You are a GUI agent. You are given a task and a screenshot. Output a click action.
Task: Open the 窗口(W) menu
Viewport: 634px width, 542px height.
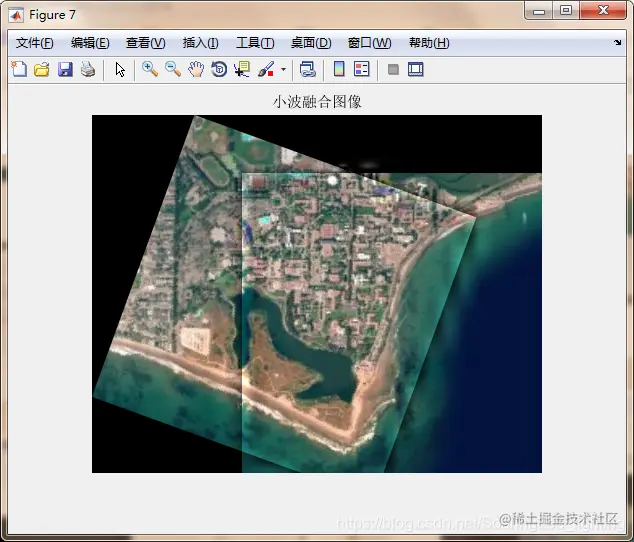[x=370, y=43]
